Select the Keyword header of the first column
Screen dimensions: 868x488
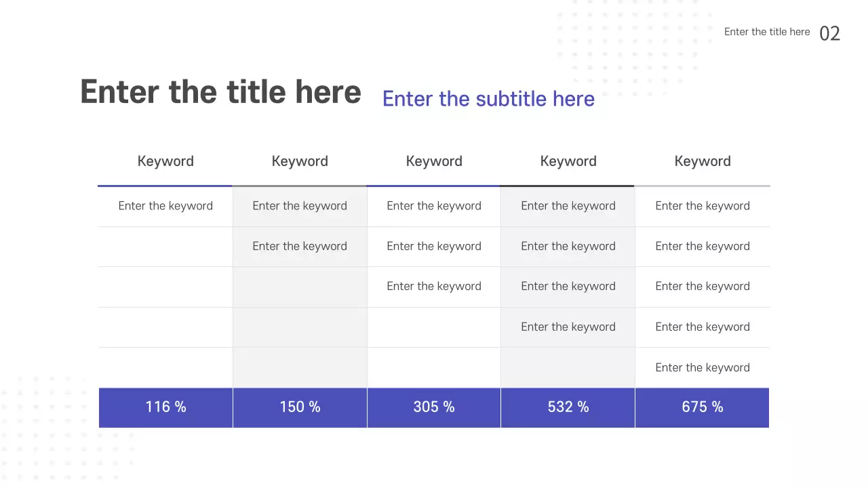[x=165, y=161]
